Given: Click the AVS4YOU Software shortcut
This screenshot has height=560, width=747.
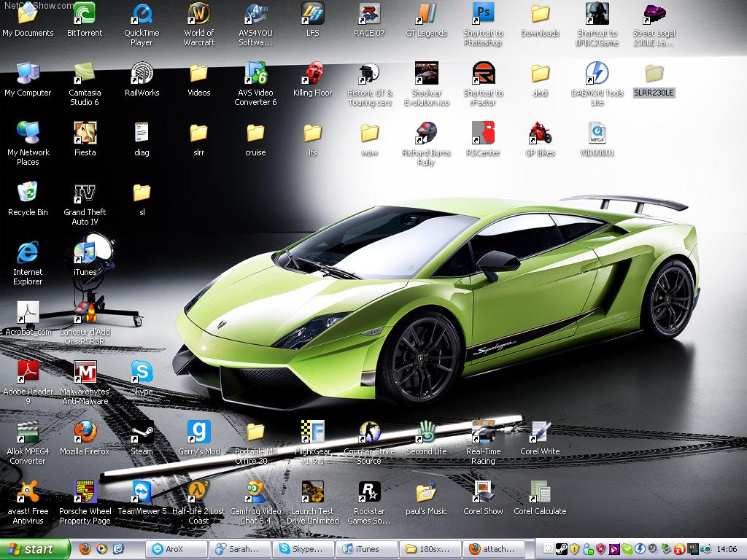Looking at the screenshot, I should click(x=255, y=13).
